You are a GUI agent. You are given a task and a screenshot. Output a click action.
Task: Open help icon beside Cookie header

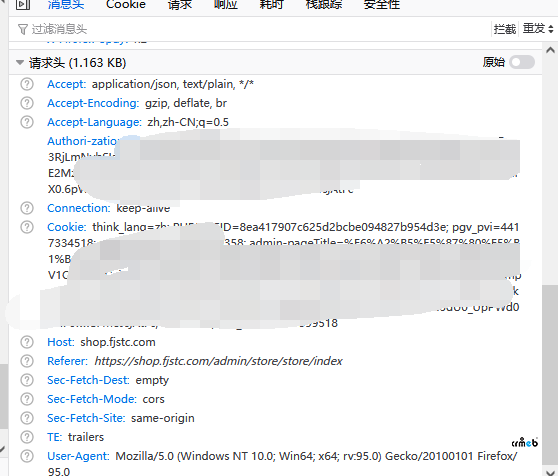click(27, 227)
